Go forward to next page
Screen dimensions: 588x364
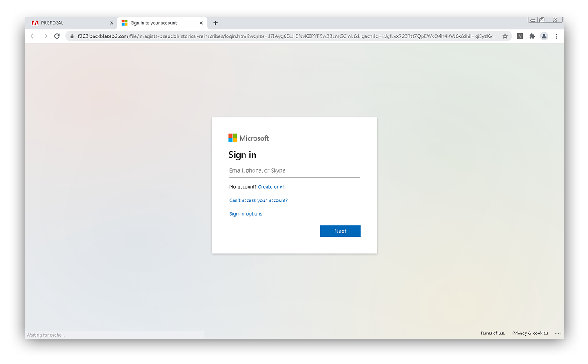[45, 36]
